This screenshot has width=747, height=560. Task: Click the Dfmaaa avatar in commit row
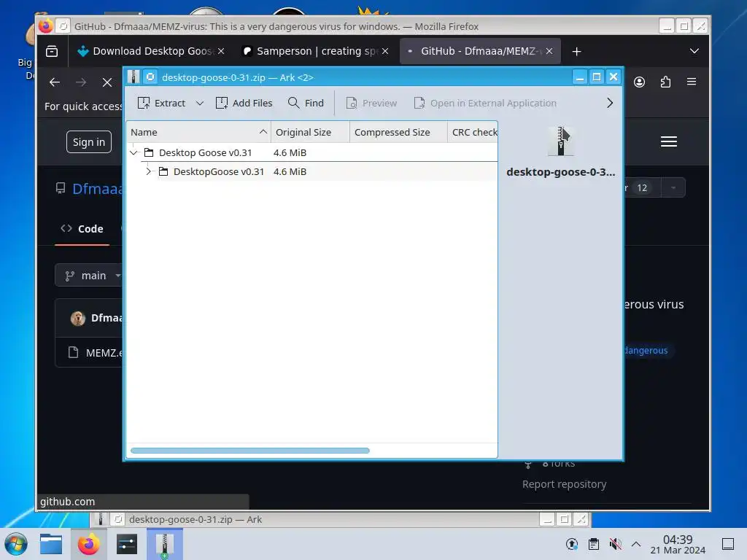(77, 318)
